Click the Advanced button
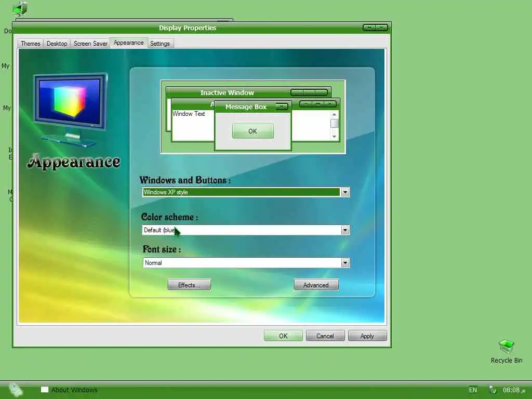Viewport: 532px width, 399px height. pyautogui.click(x=316, y=285)
